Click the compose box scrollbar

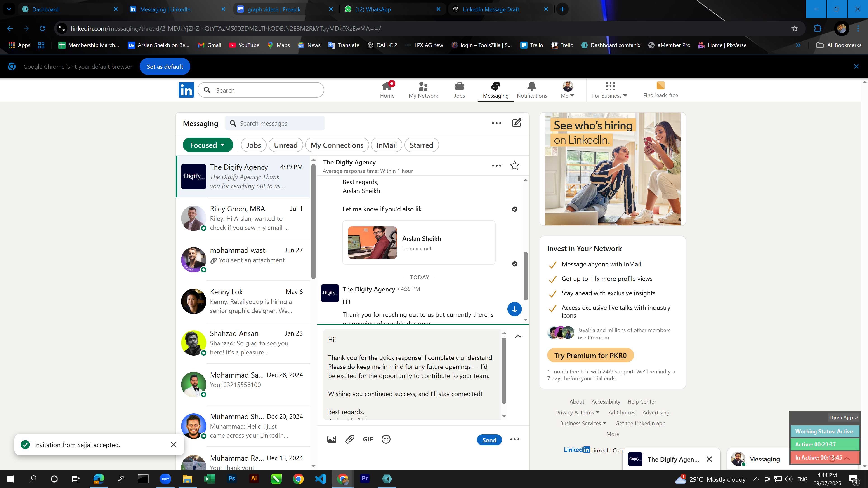504,371
